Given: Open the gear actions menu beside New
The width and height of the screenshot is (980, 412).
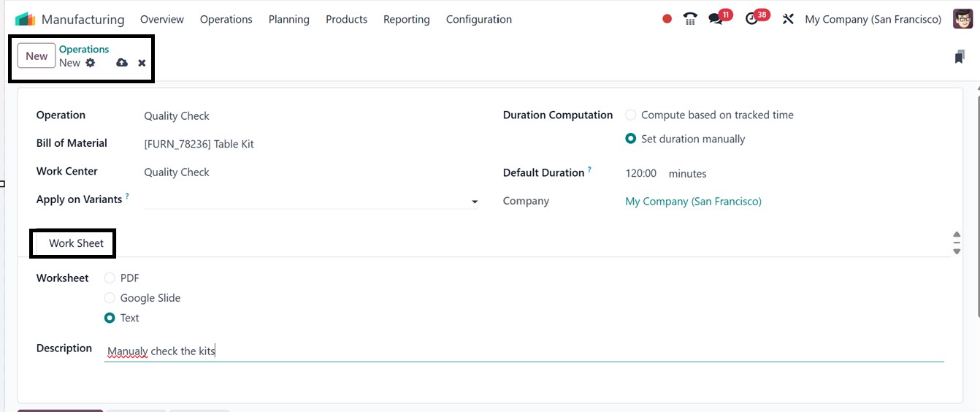Looking at the screenshot, I should (x=91, y=63).
